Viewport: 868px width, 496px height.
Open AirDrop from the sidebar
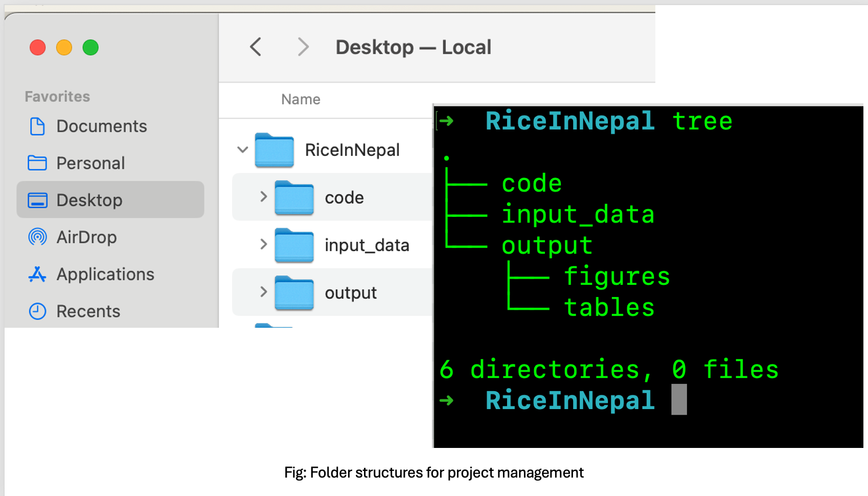pos(86,237)
